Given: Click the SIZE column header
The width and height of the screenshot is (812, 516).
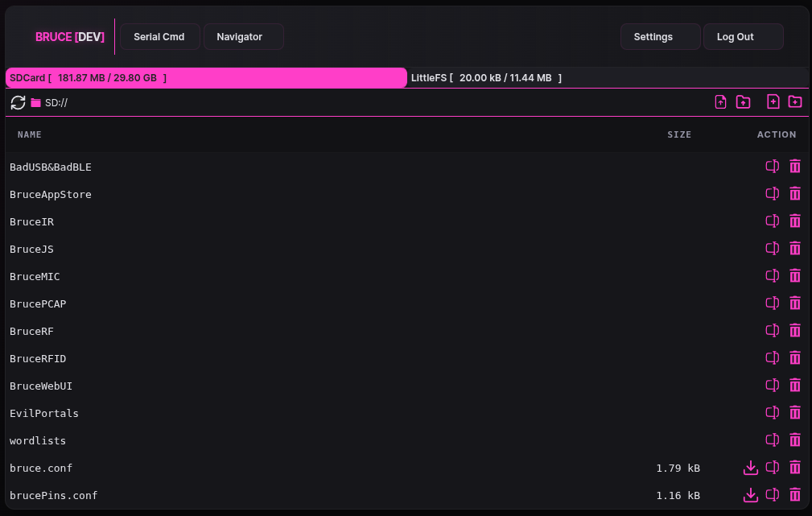Looking at the screenshot, I should (x=679, y=134).
